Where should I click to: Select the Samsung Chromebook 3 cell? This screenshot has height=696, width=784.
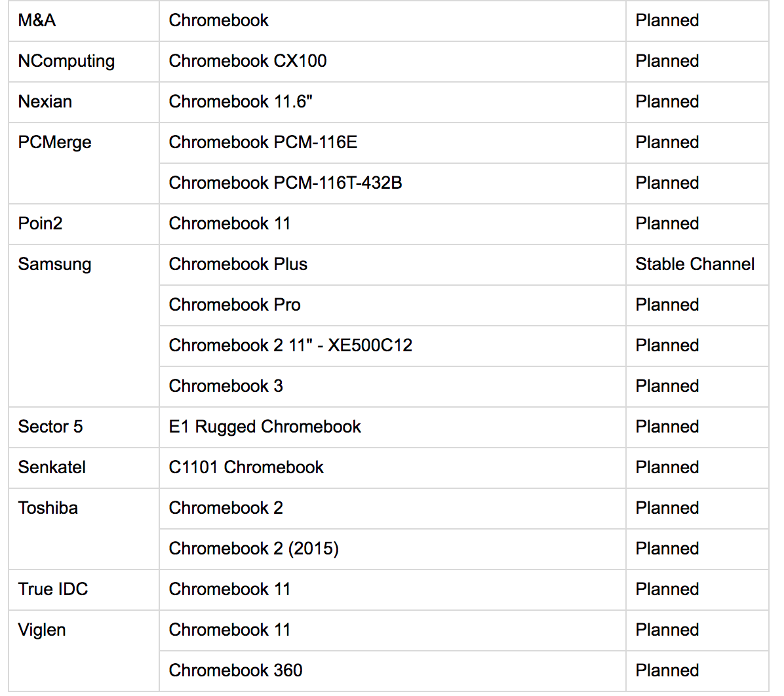pos(225,386)
